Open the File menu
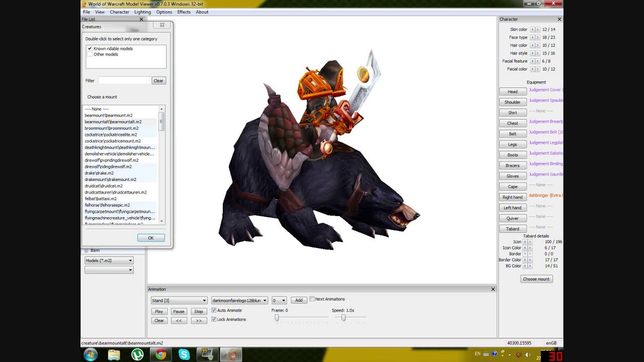The width and height of the screenshot is (644, 362). 87,12
